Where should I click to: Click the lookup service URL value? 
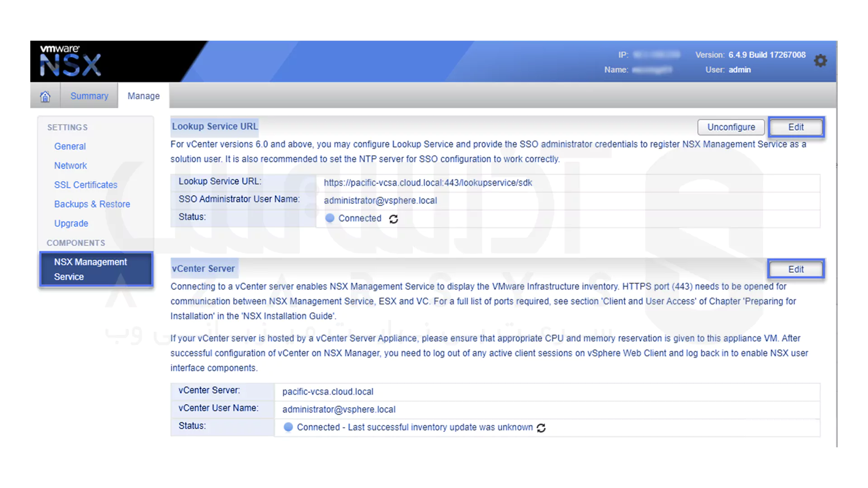428,183
